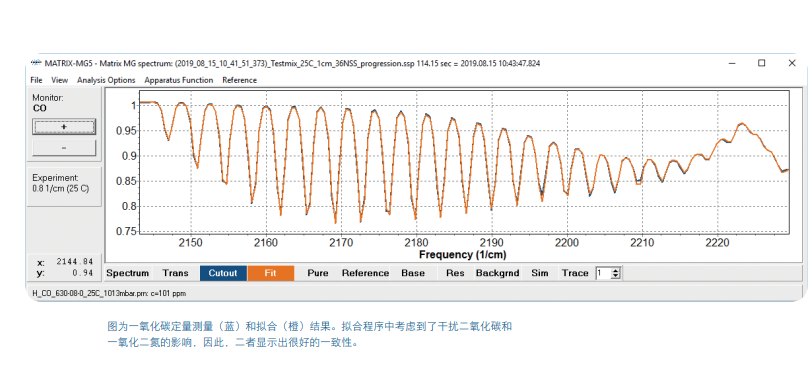The width and height of the screenshot is (812, 366).
Task: Click the deepest absorption dip near 2170
Action: [x=335, y=222]
